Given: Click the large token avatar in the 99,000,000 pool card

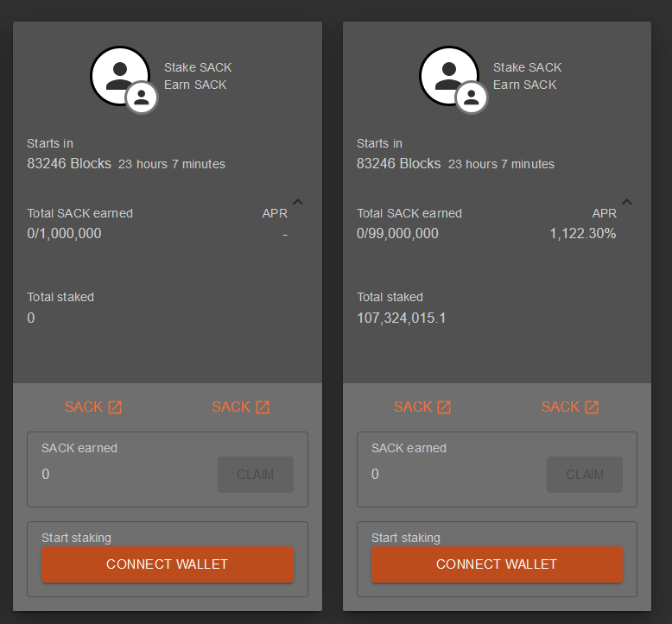Looking at the screenshot, I should 449,76.
